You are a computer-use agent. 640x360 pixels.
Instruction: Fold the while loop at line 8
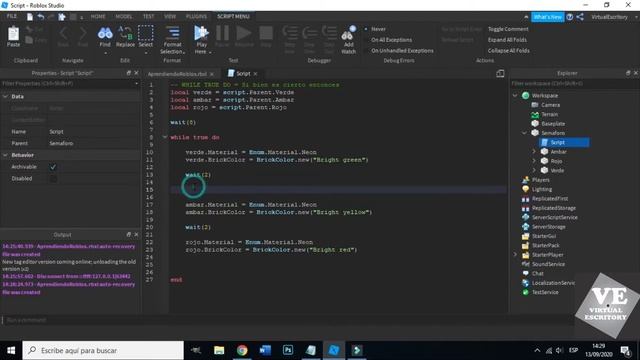click(x=165, y=137)
